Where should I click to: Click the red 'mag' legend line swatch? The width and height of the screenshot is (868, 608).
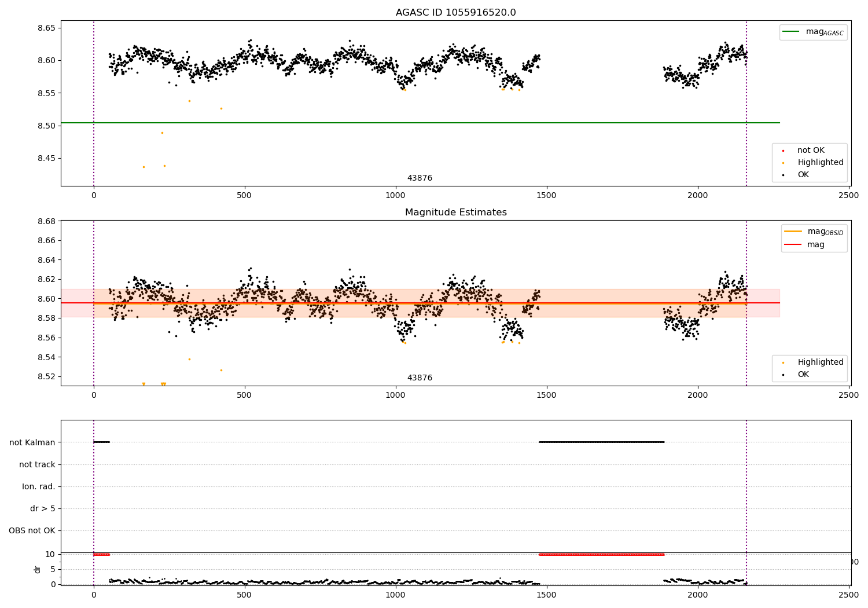793,244
